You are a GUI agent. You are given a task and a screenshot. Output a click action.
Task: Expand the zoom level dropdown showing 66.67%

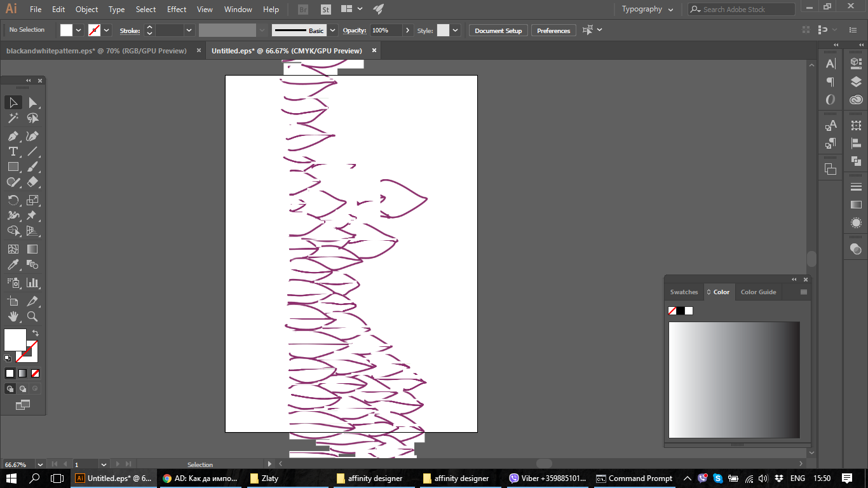pyautogui.click(x=40, y=464)
